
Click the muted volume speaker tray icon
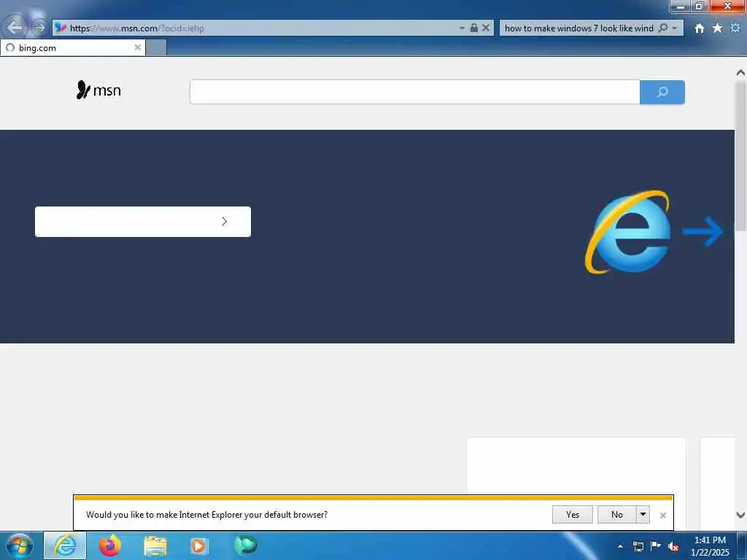point(673,547)
